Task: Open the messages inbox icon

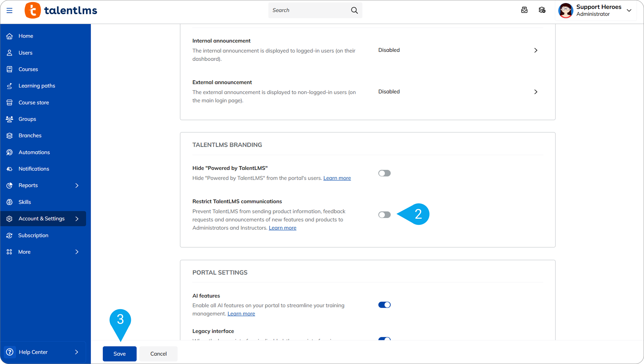Action: pyautogui.click(x=524, y=10)
